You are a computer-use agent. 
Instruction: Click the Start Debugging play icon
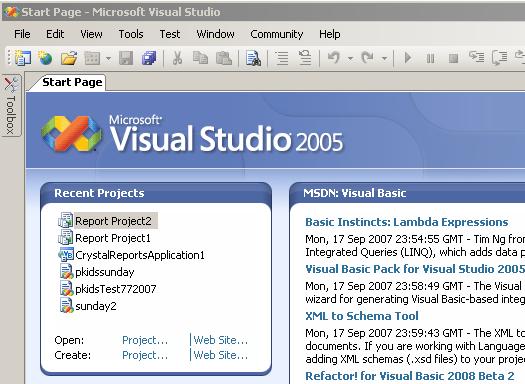pos(408,58)
